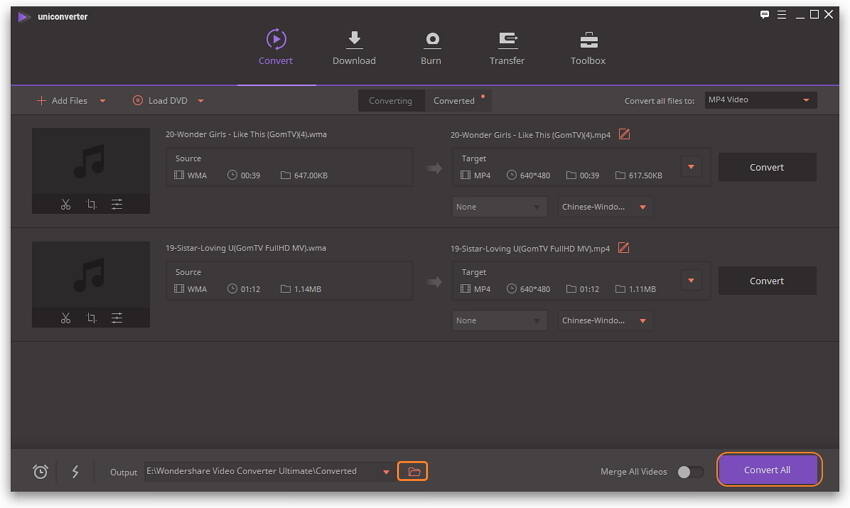
Task: Expand target format options for Sistar file
Action: (x=691, y=281)
